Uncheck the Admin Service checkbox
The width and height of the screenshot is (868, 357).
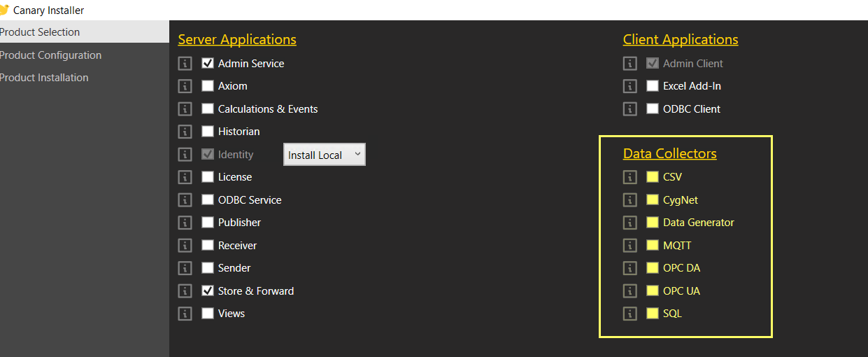click(208, 63)
